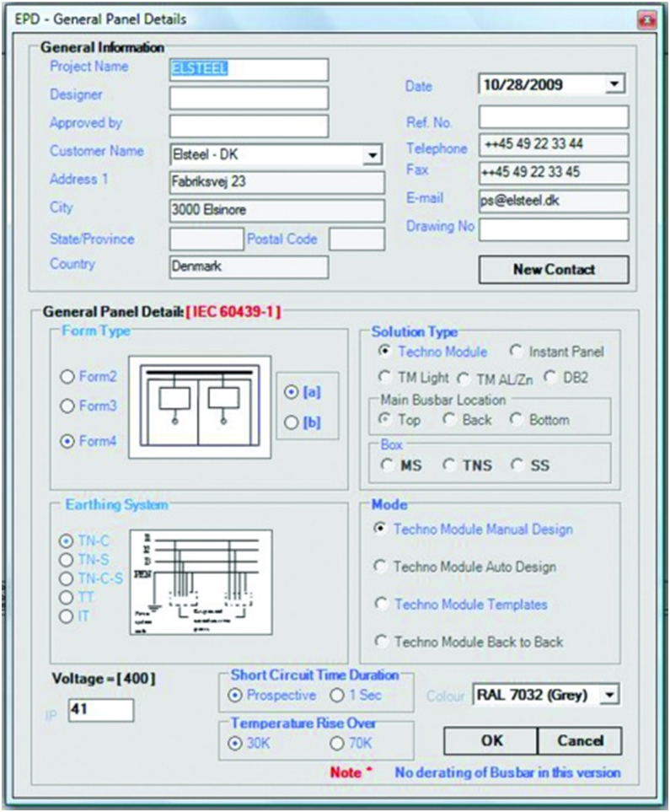Select the Form2 radio button

click(x=67, y=376)
